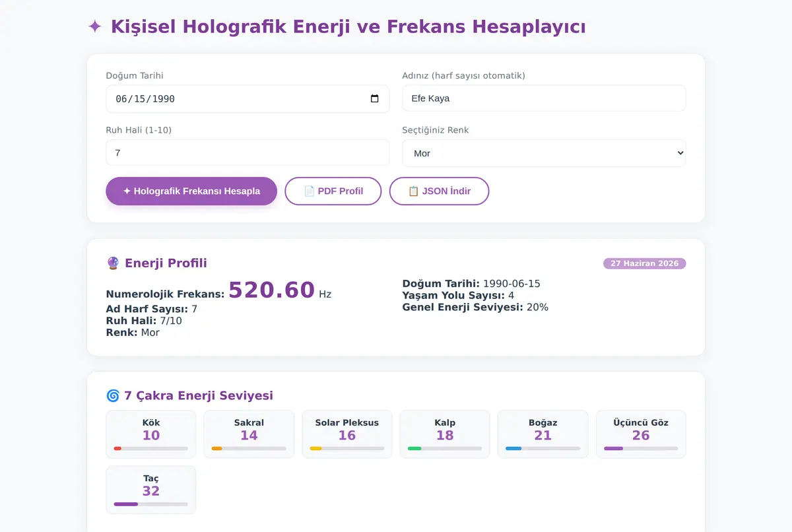
Task: Click the Boğaz chakra card
Action: pos(543,434)
